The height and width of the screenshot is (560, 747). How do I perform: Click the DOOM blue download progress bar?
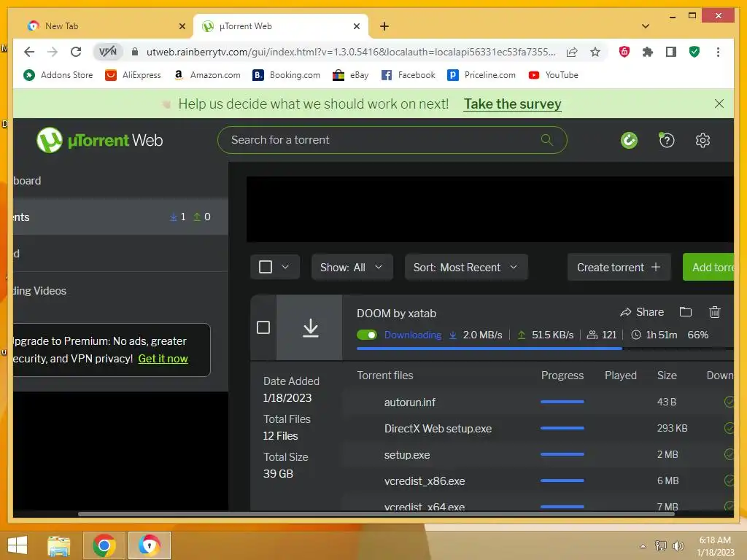[x=489, y=349]
